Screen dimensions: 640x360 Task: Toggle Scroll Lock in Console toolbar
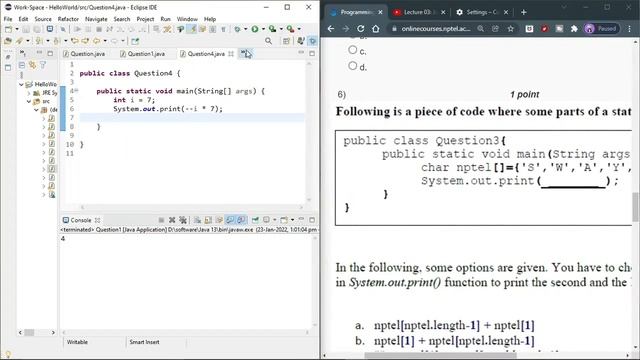click(208, 220)
